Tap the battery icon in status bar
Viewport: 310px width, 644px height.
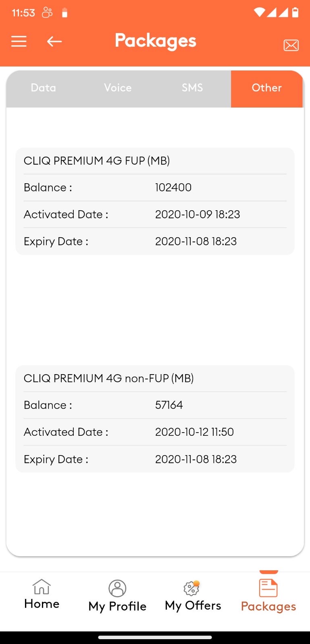(295, 12)
